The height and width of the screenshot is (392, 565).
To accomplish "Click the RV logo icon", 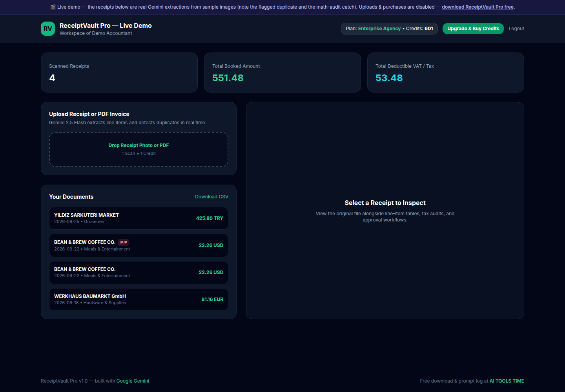I will 48,29.
